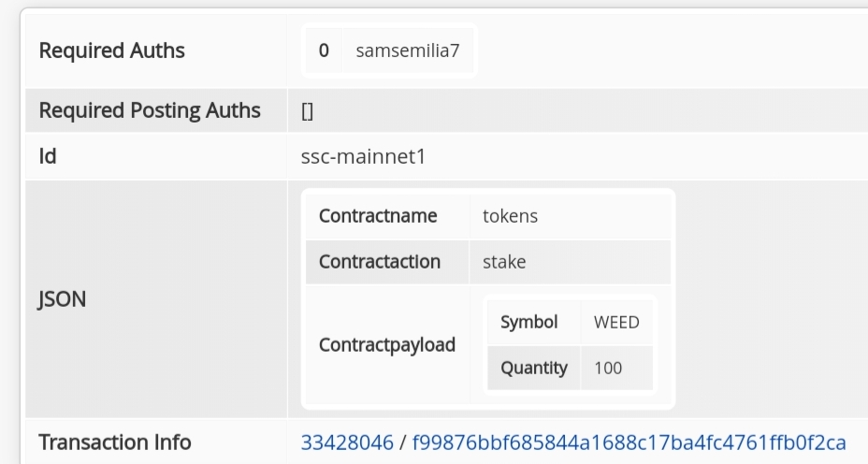This screenshot has height=464, width=868.
Task: Select the WEED symbol value
Action: click(x=616, y=323)
